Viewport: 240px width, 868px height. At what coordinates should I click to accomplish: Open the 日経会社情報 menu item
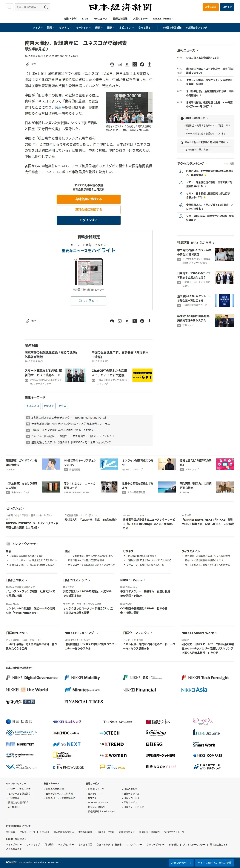pyautogui.click(x=120, y=19)
